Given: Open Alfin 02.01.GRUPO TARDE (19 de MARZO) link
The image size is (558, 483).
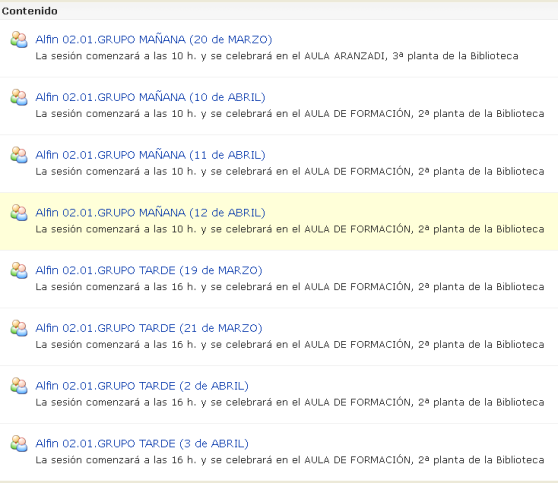Looking at the screenshot, I should 149,271.
